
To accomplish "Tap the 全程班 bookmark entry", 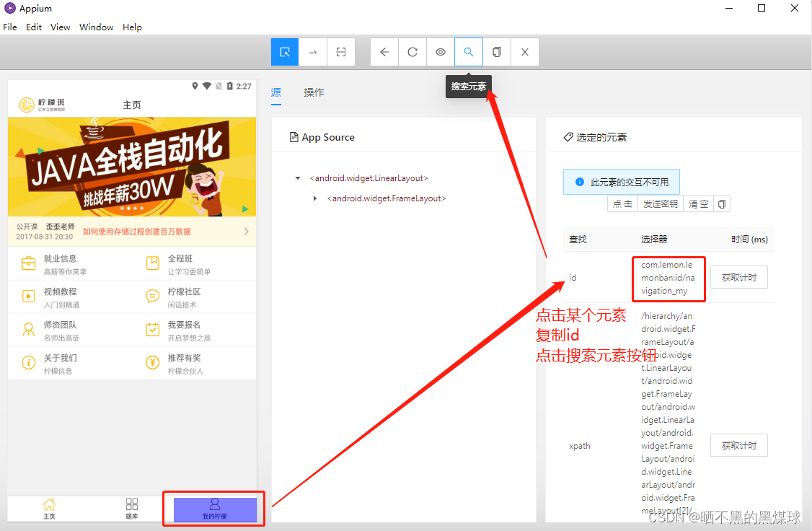I will pyautogui.click(x=194, y=264).
